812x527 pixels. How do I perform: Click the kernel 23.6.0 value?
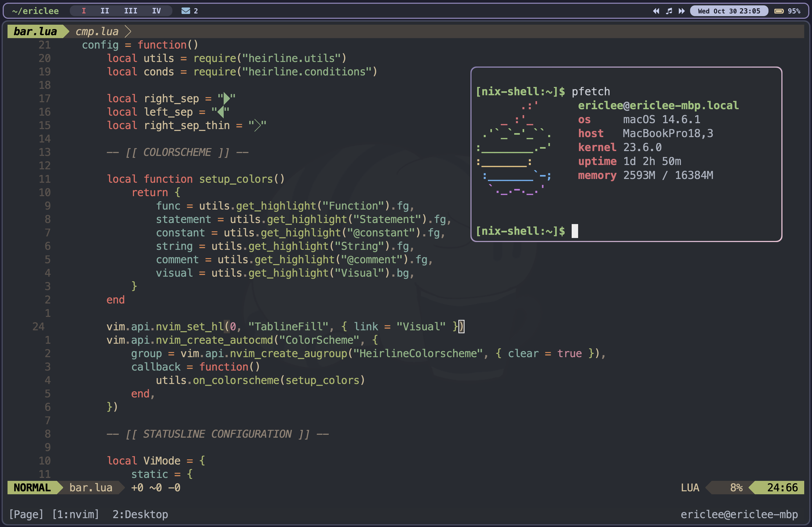(642, 147)
